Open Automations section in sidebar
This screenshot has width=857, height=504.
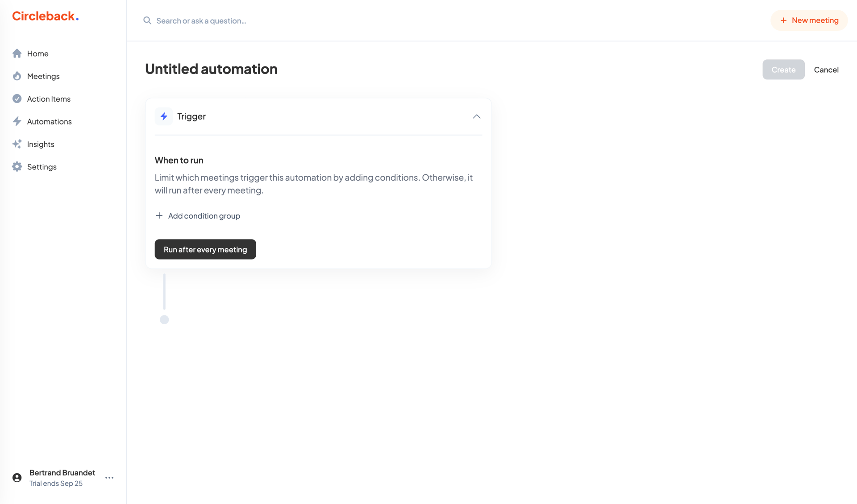point(49,121)
